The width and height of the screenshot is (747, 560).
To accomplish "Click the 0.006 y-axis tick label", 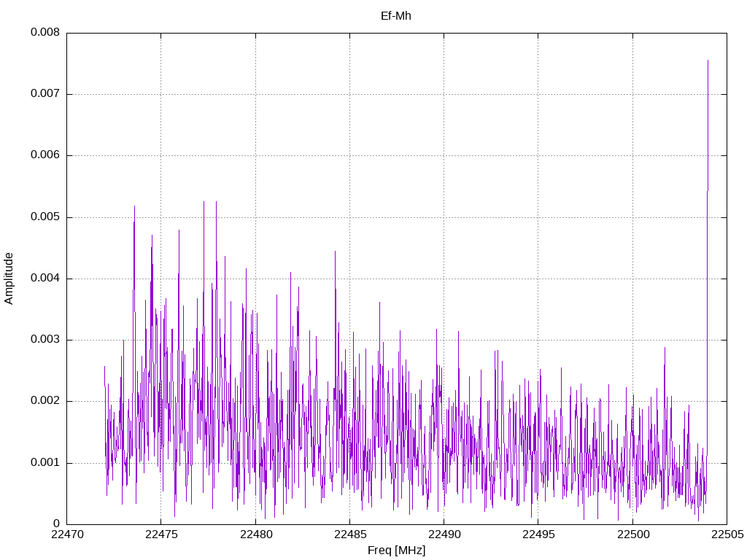I will (x=44, y=155).
